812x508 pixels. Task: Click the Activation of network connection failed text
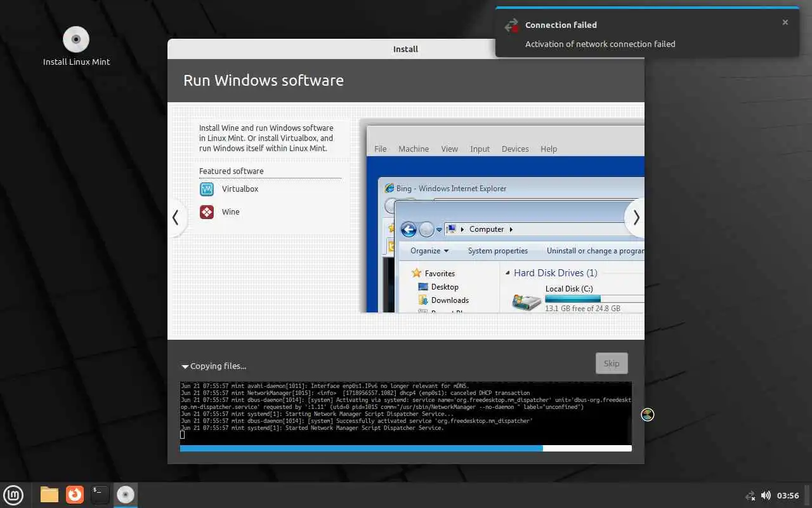[x=600, y=44]
